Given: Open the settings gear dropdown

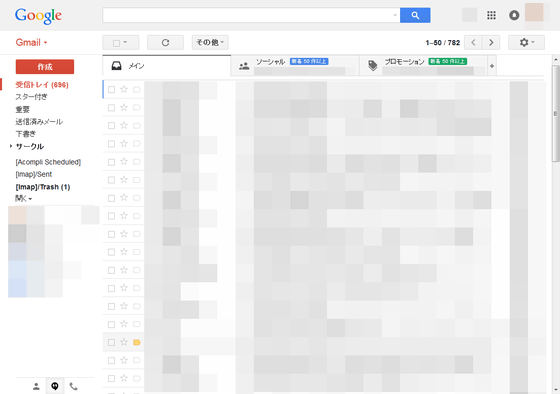Looking at the screenshot, I should (x=526, y=43).
